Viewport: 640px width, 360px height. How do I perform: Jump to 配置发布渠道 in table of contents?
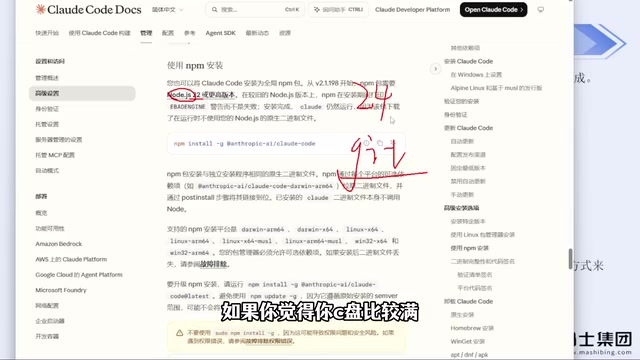(x=468, y=155)
